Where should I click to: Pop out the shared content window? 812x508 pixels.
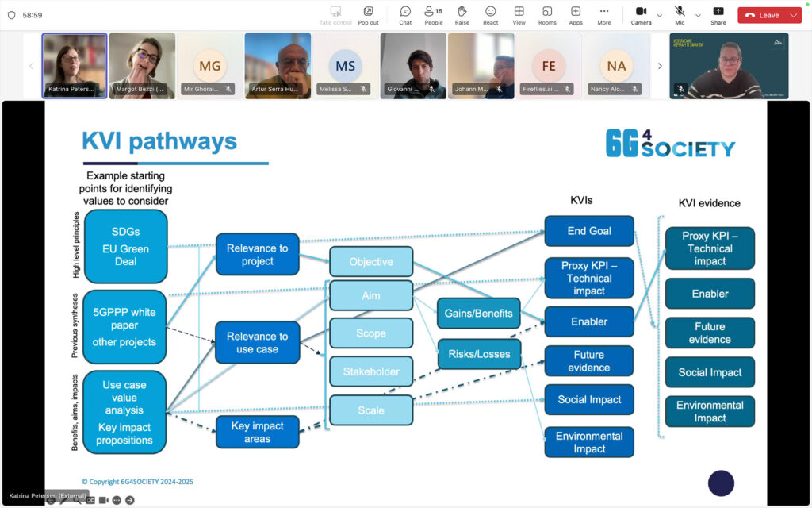point(368,15)
